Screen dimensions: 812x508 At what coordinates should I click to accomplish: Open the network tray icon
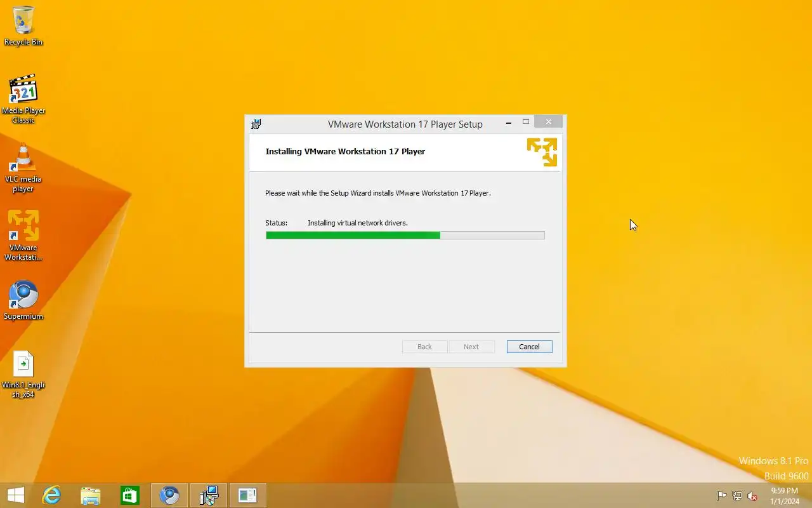737,496
